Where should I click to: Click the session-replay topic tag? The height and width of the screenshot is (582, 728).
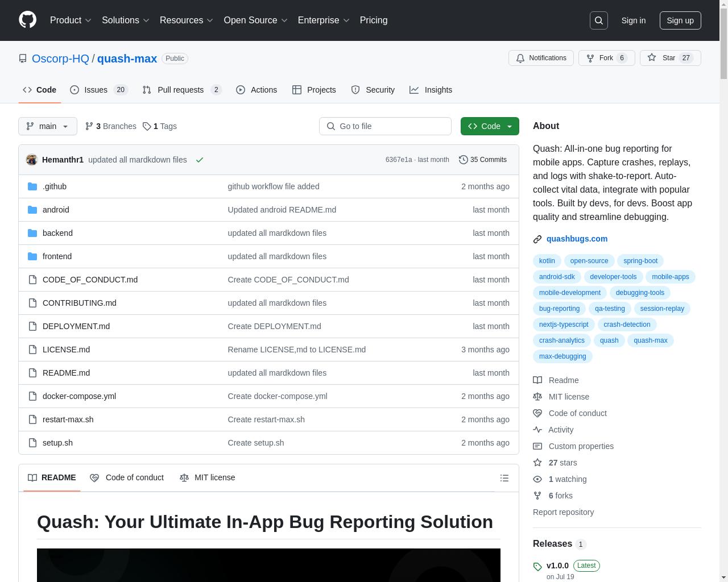click(662, 309)
